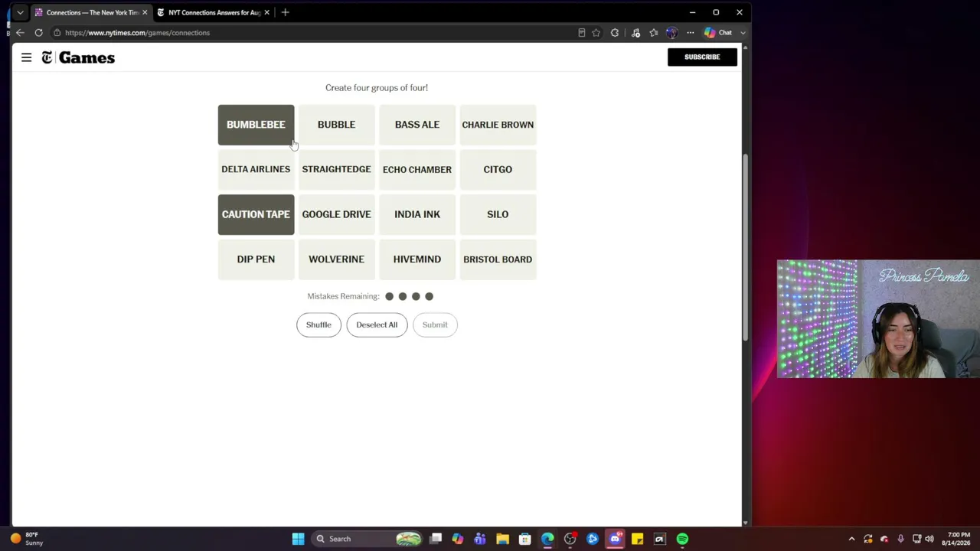
Task: Open the favorites list icon
Action: coord(654,33)
